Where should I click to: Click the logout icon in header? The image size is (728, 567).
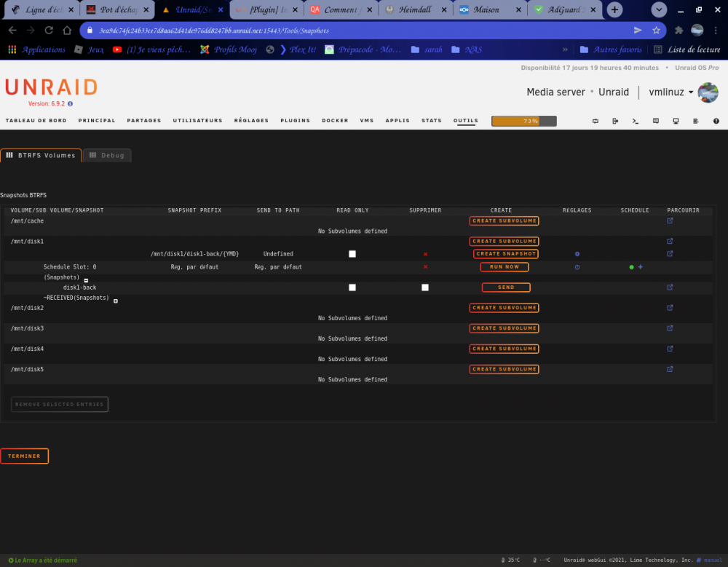click(615, 122)
